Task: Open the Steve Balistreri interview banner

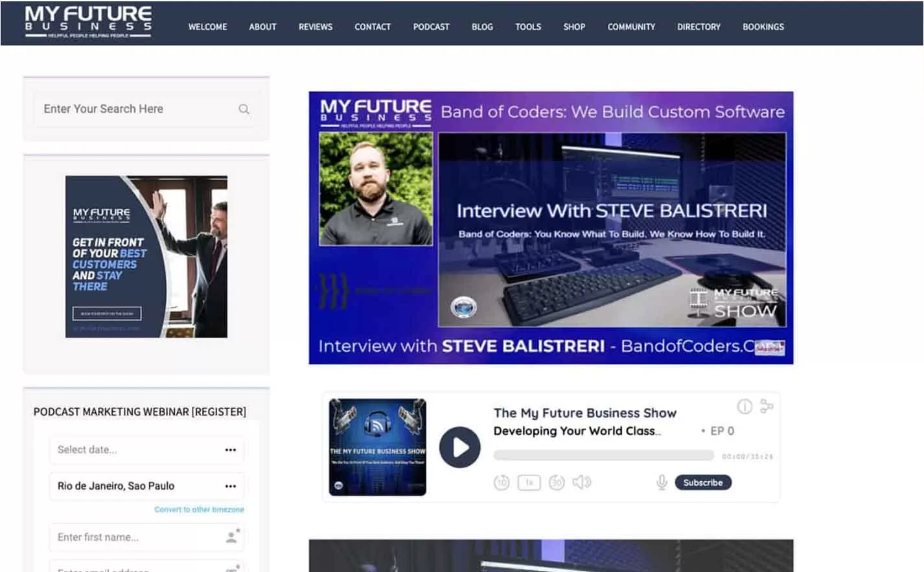Action: (551, 228)
